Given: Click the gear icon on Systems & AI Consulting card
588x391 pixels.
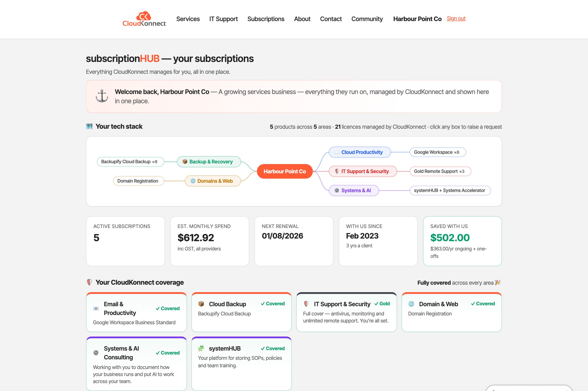Looking at the screenshot, I should pos(96,353).
